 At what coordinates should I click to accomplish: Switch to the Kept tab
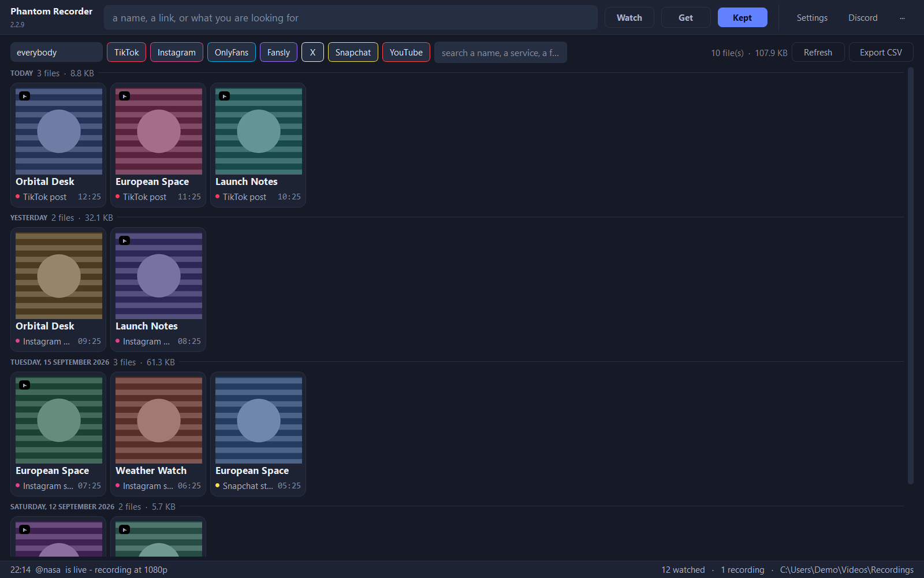(743, 17)
